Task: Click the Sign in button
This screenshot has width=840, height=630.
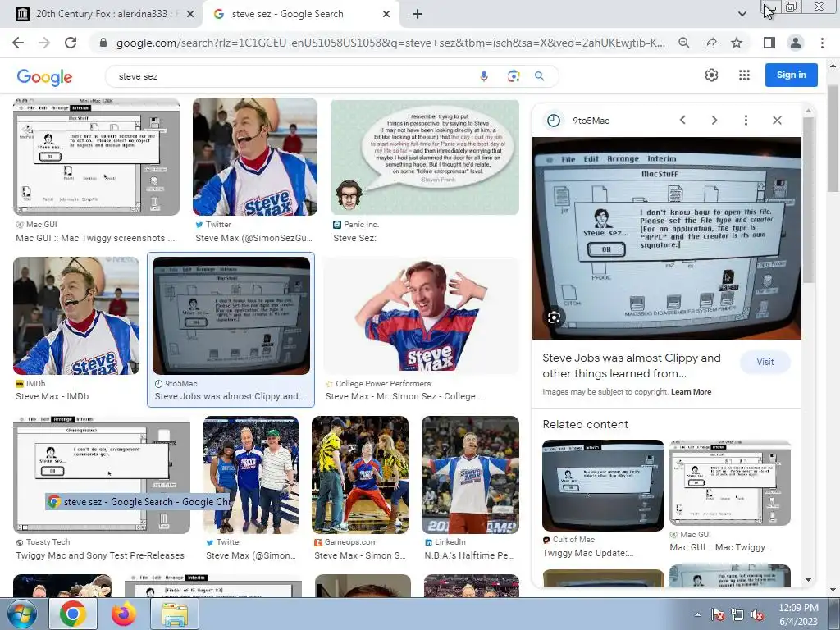Action: pos(792,75)
